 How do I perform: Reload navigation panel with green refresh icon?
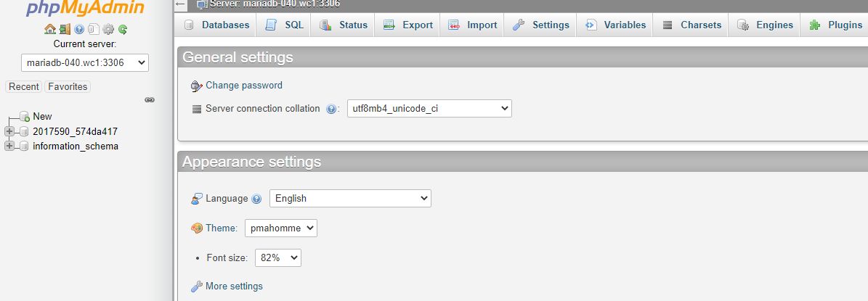(x=123, y=29)
